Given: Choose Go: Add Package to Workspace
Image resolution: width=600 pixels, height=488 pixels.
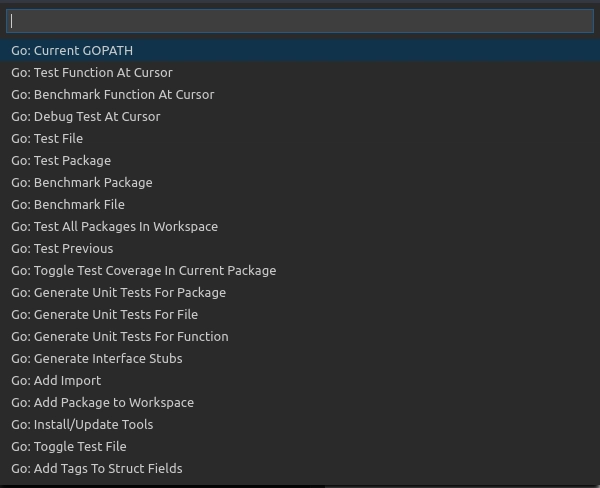Looking at the screenshot, I should [x=300, y=403].
